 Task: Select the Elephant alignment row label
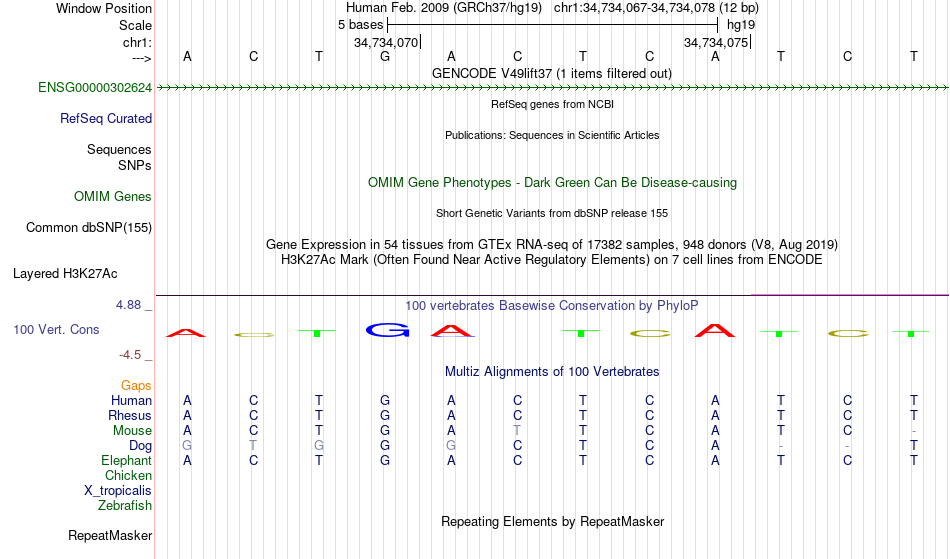pos(126,461)
